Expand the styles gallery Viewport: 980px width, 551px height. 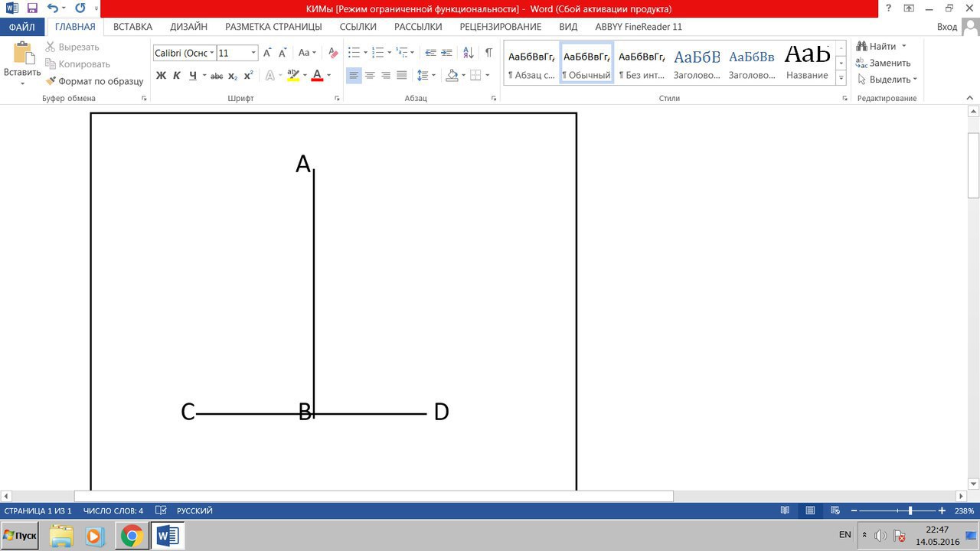click(x=841, y=78)
